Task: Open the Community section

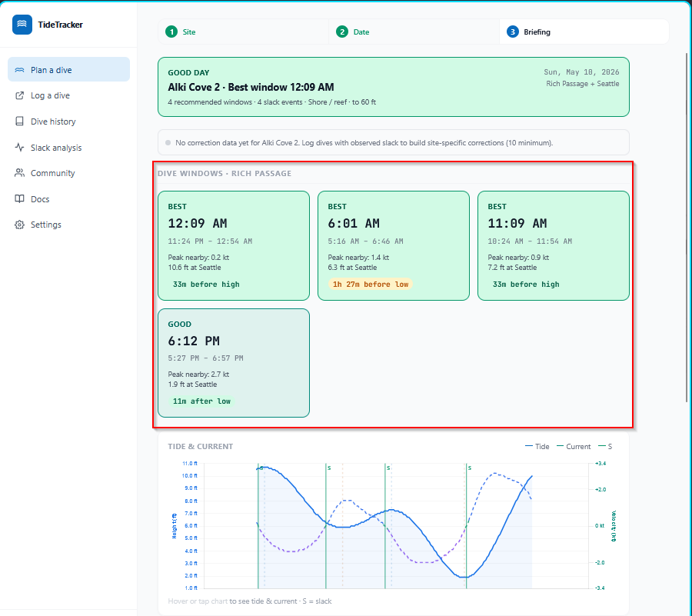Action: [69, 173]
